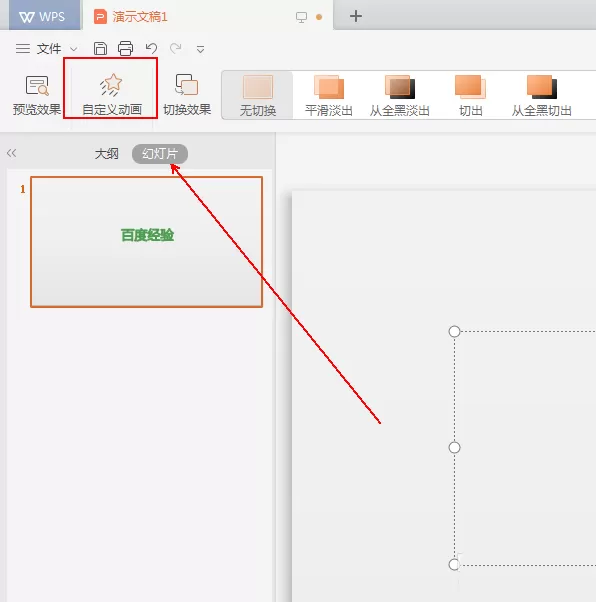Screen dimensions: 596x602
Task: Select the 从全黑淡出 transition
Action: point(399,96)
